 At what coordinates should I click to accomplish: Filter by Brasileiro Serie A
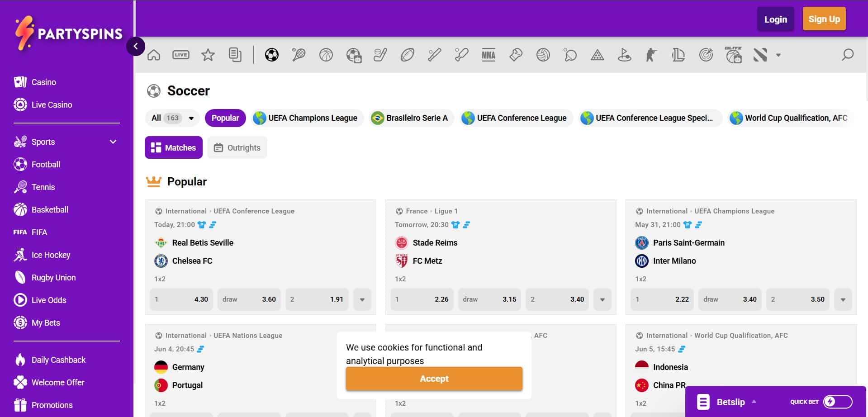tap(411, 118)
